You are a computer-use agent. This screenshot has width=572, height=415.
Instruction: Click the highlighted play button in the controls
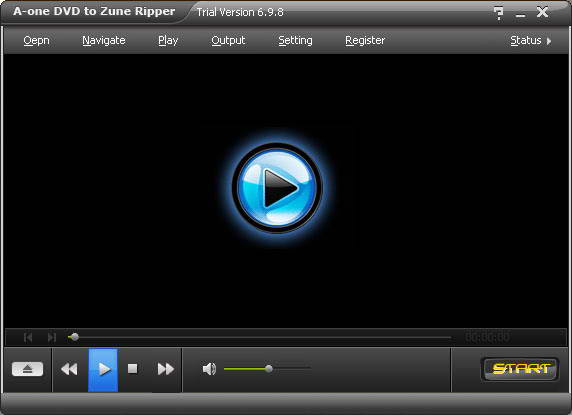coord(103,370)
